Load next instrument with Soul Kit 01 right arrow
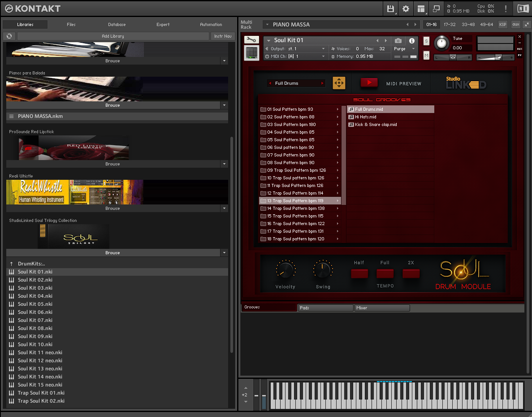Image resolution: width=532 pixels, height=417 pixels. (x=386, y=40)
